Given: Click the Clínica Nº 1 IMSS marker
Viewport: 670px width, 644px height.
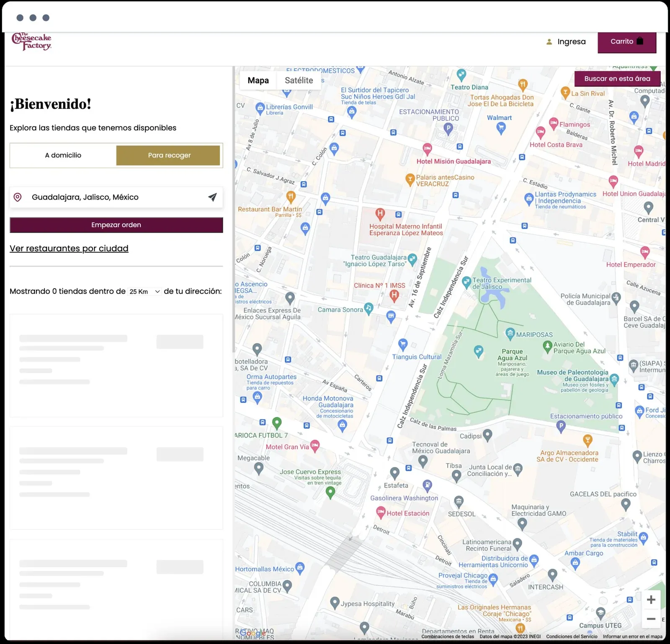Looking at the screenshot, I should pos(394,296).
